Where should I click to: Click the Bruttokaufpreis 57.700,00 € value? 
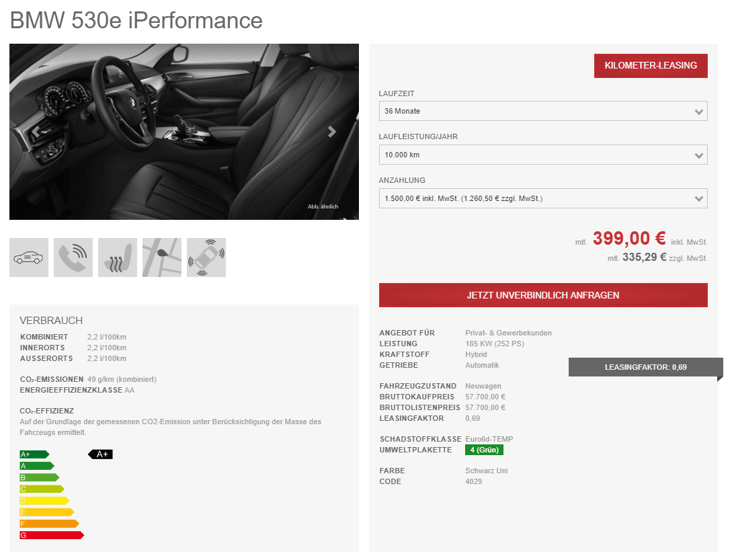(485, 397)
